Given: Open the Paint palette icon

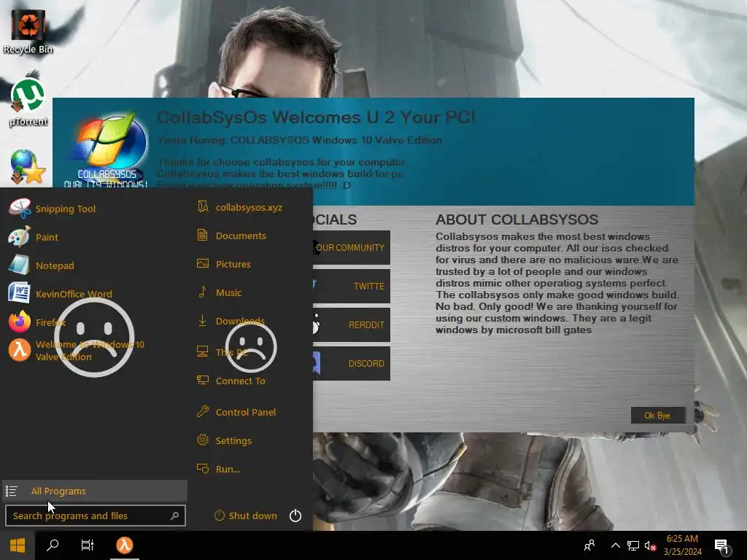Looking at the screenshot, I should 20,237.
